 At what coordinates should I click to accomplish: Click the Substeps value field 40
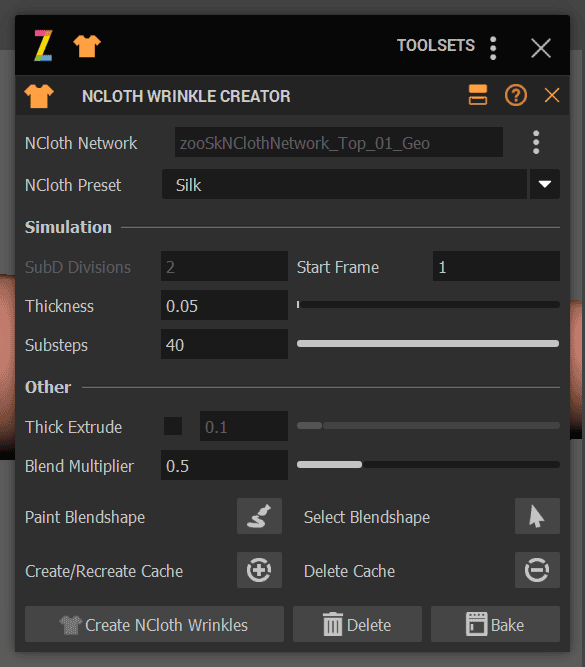click(x=224, y=344)
